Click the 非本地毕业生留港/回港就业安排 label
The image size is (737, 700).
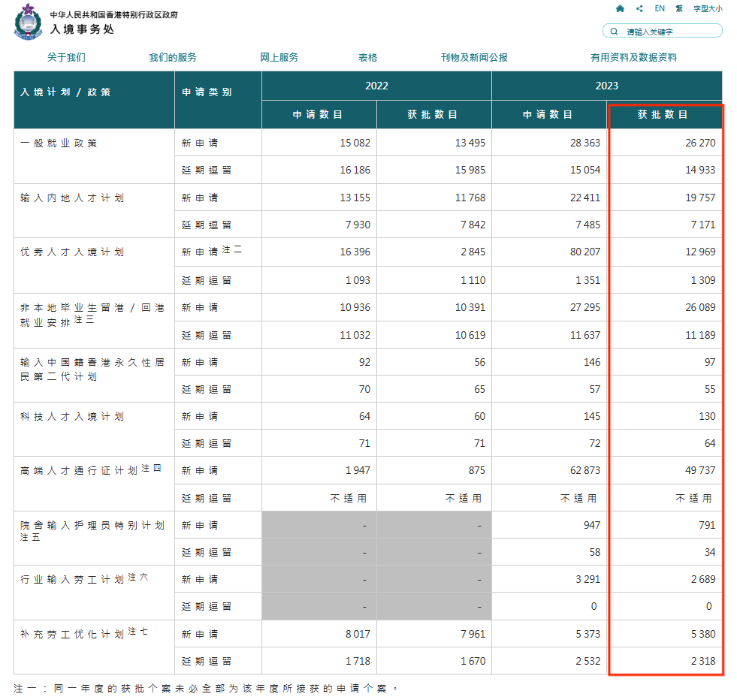92,315
